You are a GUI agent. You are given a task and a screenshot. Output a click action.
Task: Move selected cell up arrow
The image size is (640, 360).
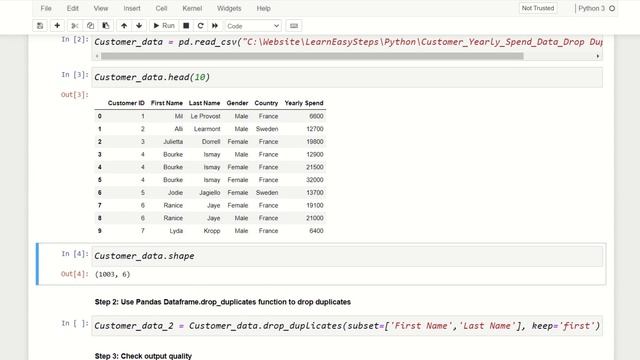[x=124, y=26]
